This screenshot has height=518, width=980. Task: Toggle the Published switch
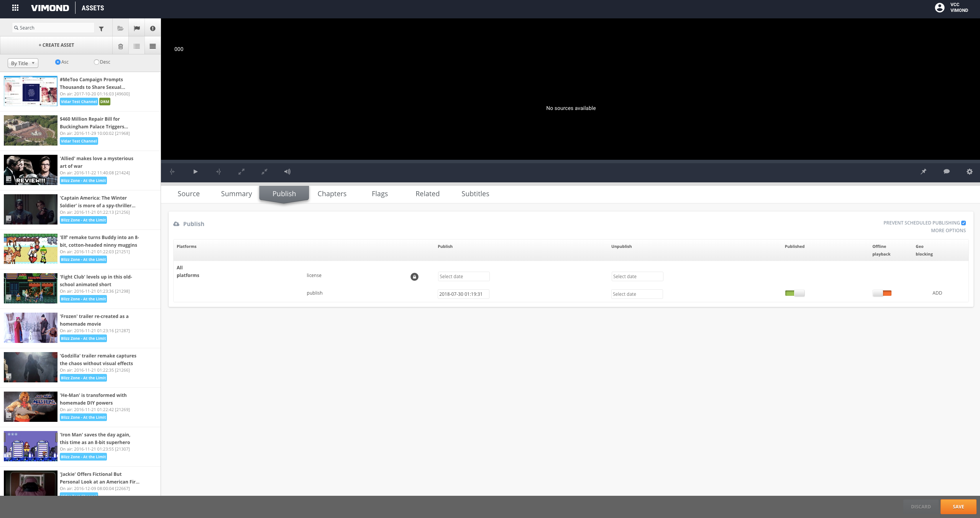point(795,293)
